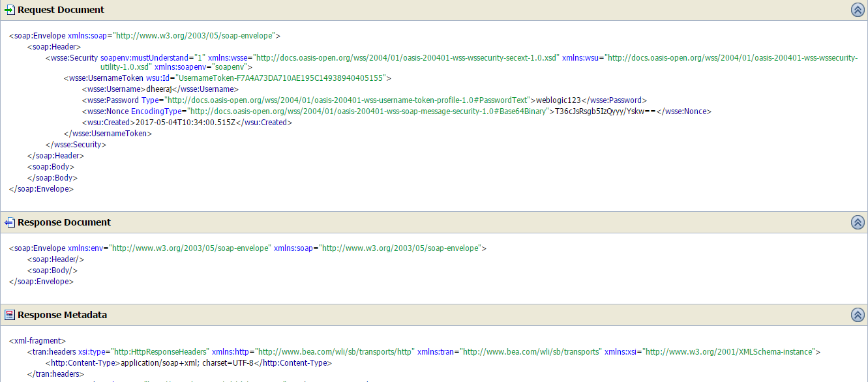Screen dimensions: 868x382
Task: Collapse the Request Document section
Action: tap(858, 9)
